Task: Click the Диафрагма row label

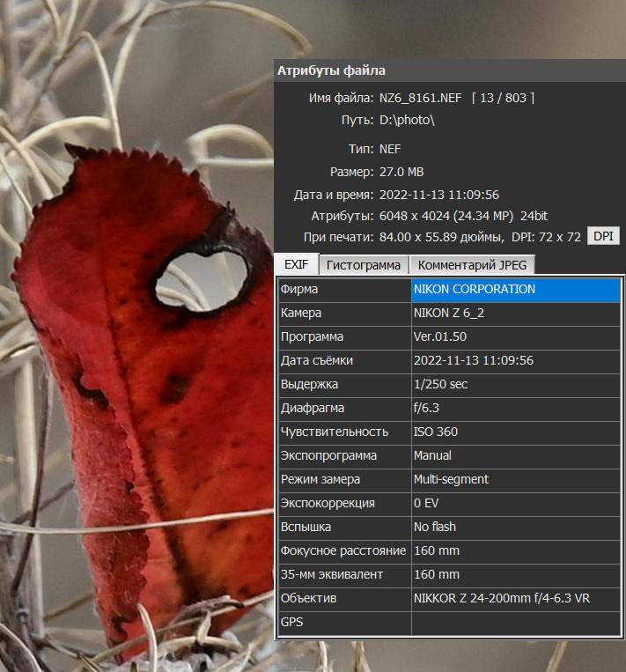Action: coord(344,409)
